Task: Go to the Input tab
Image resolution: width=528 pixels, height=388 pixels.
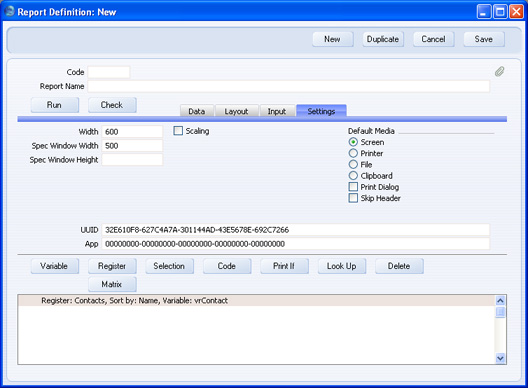Action: click(x=277, y=111)
